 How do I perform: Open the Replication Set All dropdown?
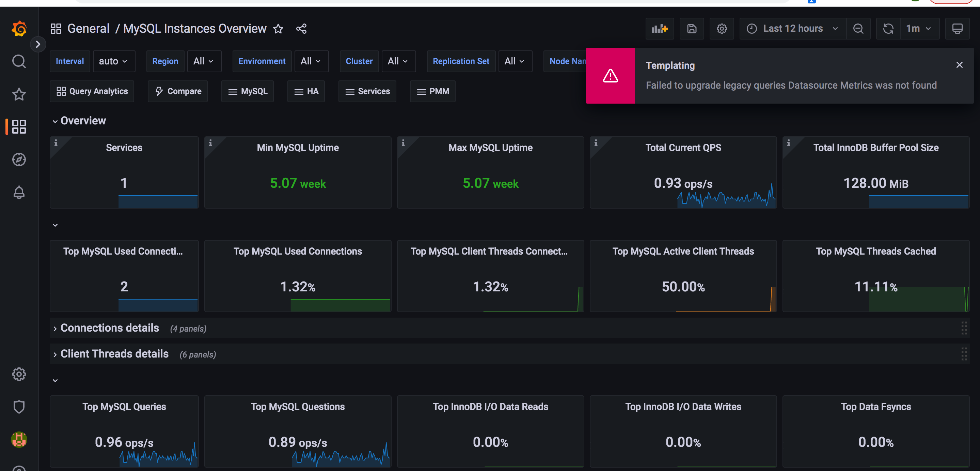click(x=516, y=61)
